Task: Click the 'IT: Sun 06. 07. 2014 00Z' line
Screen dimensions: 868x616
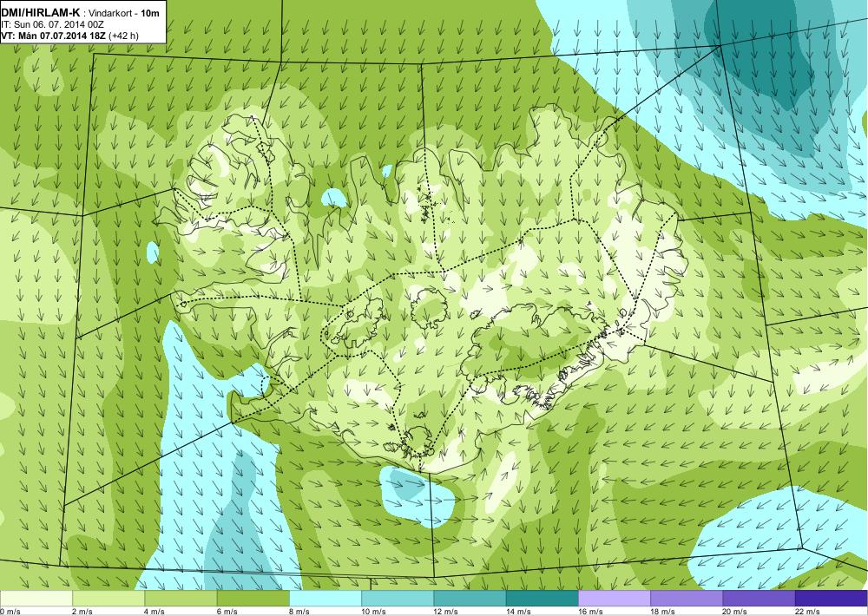Action: tap(53, 24)
